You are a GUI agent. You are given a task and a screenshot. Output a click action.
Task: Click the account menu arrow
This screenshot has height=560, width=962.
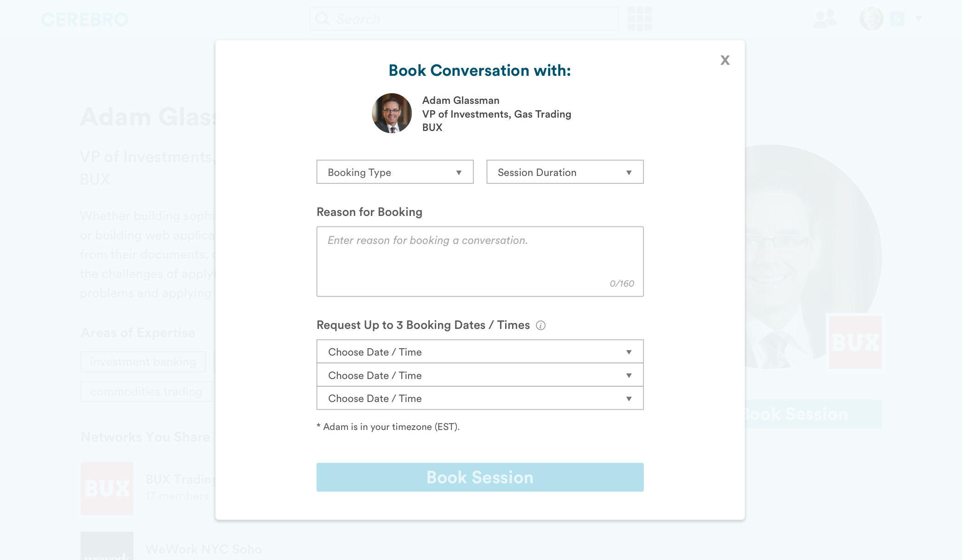918,19
